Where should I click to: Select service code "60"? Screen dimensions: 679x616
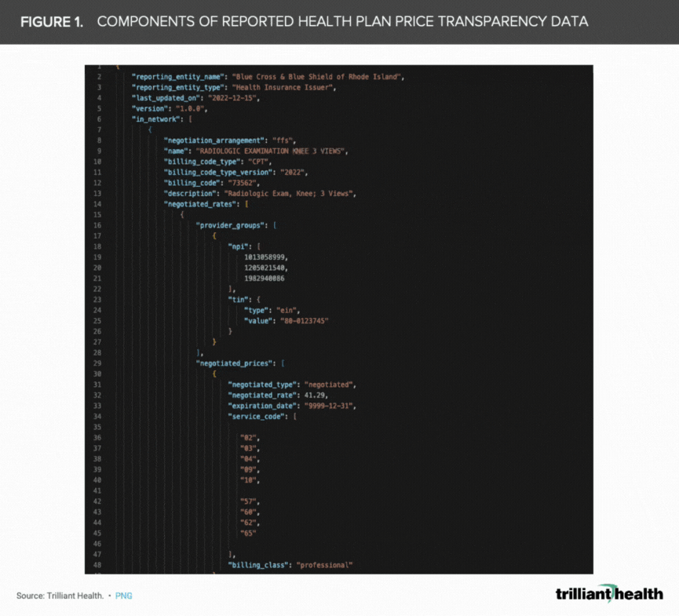[248, 512]
